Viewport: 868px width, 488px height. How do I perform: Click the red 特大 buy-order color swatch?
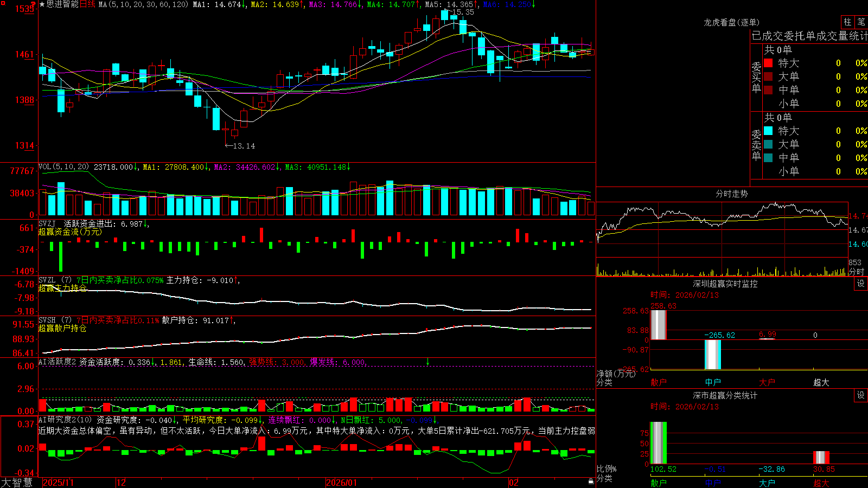[768, 63]
